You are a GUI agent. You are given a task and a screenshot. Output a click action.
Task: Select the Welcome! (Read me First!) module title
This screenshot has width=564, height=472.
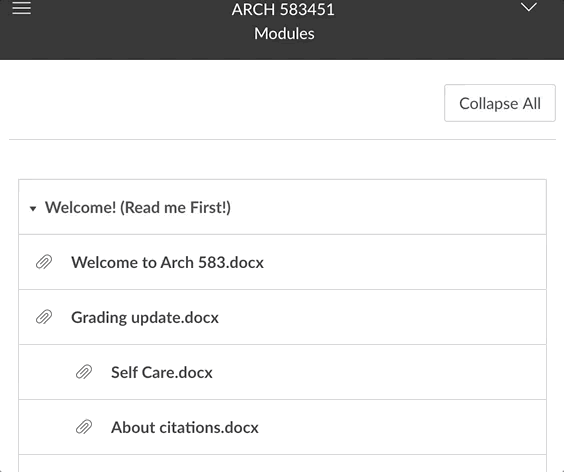tap(138, 208)
